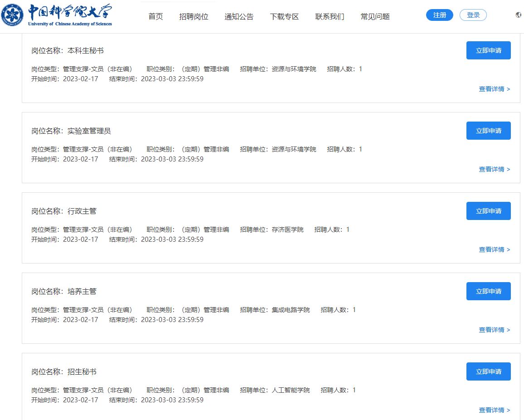Select the title 岗位名称：行政主管
This screenshot has width=524, height=420.
coord(64,211)
